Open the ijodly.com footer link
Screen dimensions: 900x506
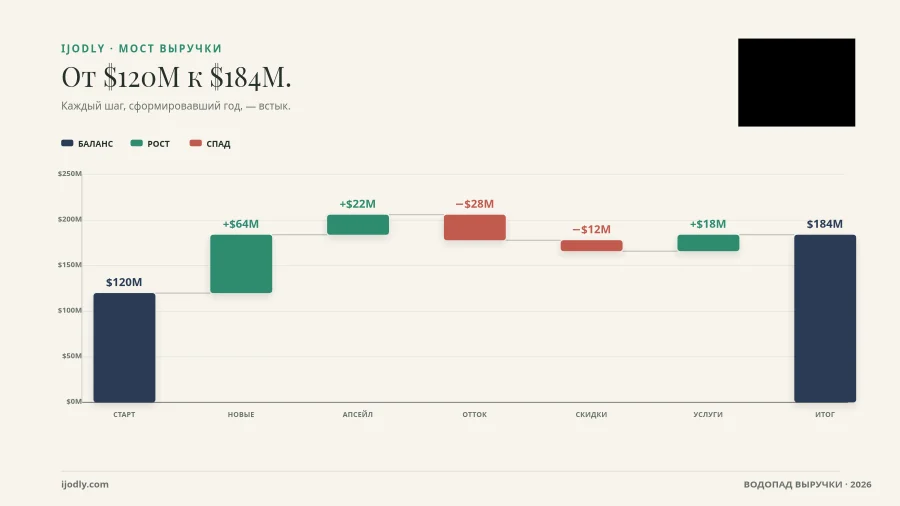(85, 484)
